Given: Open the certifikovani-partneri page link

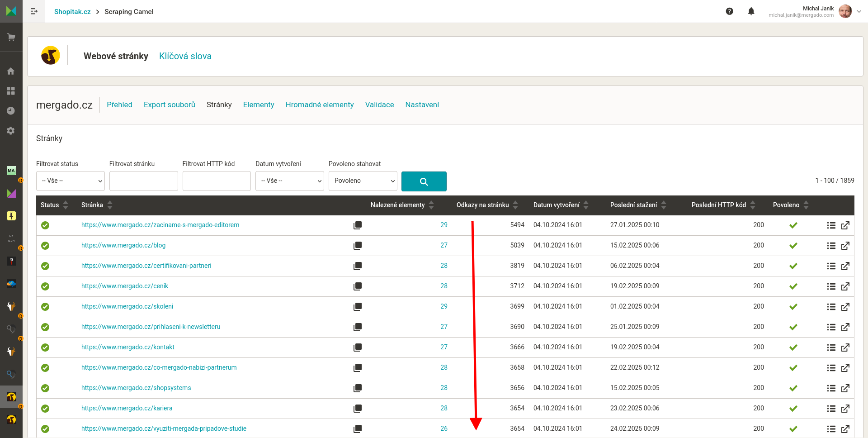Looking at the screenshot, I should (146, 266).
